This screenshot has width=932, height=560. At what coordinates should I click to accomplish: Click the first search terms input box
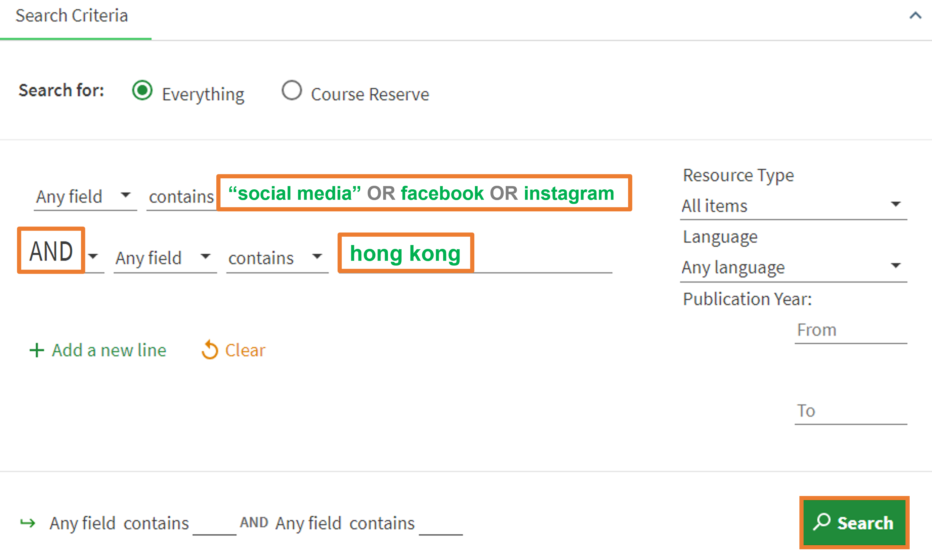click(x=424, y=193)
